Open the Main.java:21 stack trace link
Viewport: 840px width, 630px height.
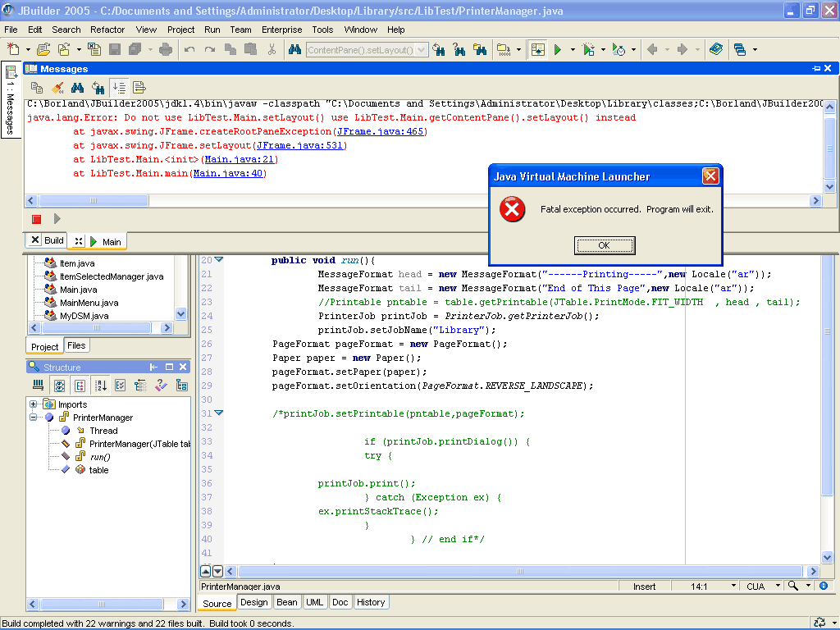(x=239, y=159)
